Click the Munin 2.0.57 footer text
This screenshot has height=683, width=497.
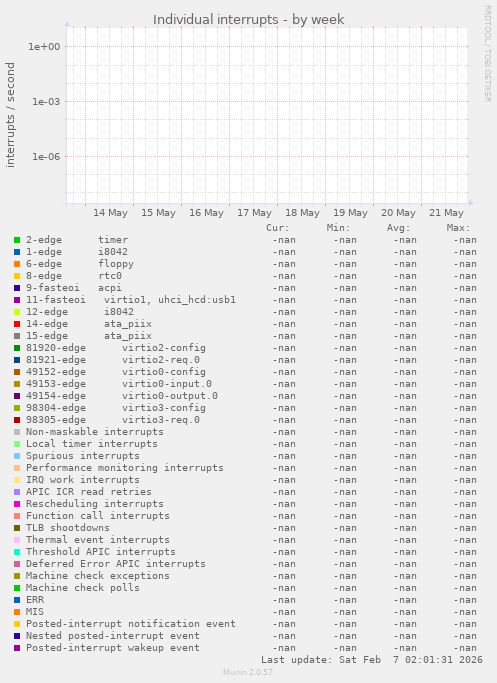248,672
